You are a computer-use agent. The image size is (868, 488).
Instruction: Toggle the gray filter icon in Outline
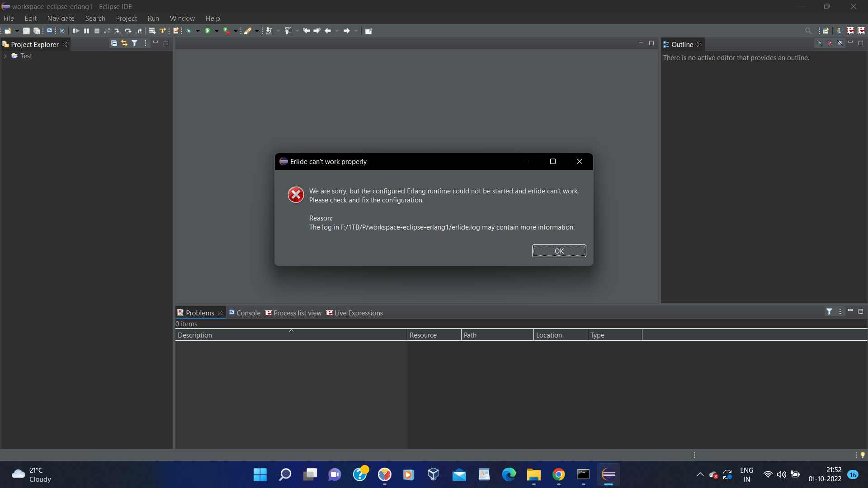click(x=840, y=43)
